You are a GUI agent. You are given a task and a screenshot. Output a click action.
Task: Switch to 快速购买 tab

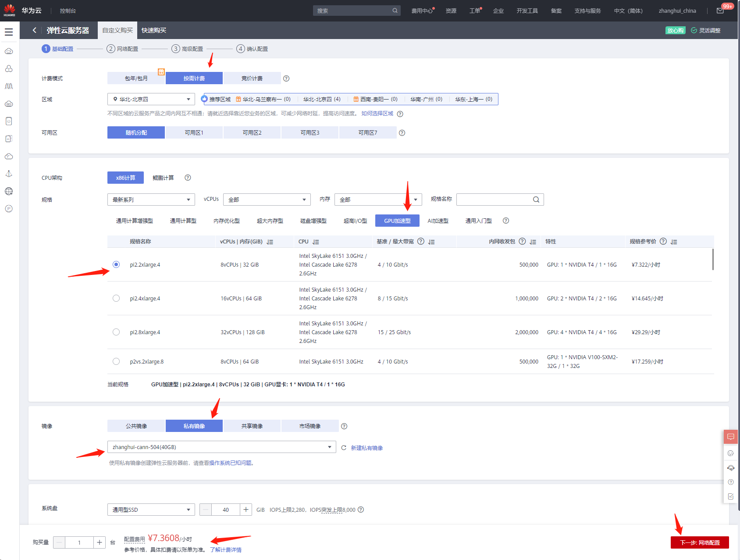(x=154, y=30)
